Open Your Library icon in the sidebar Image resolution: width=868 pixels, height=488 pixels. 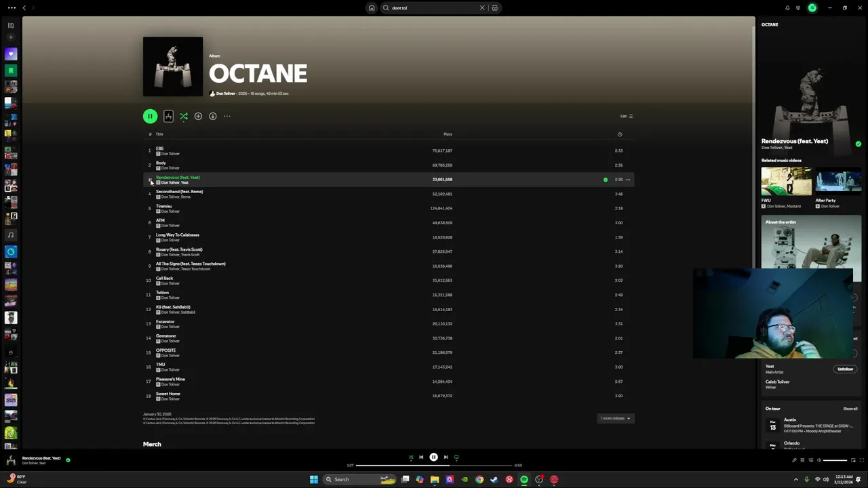pyautogui.click(x=11, y=25)
